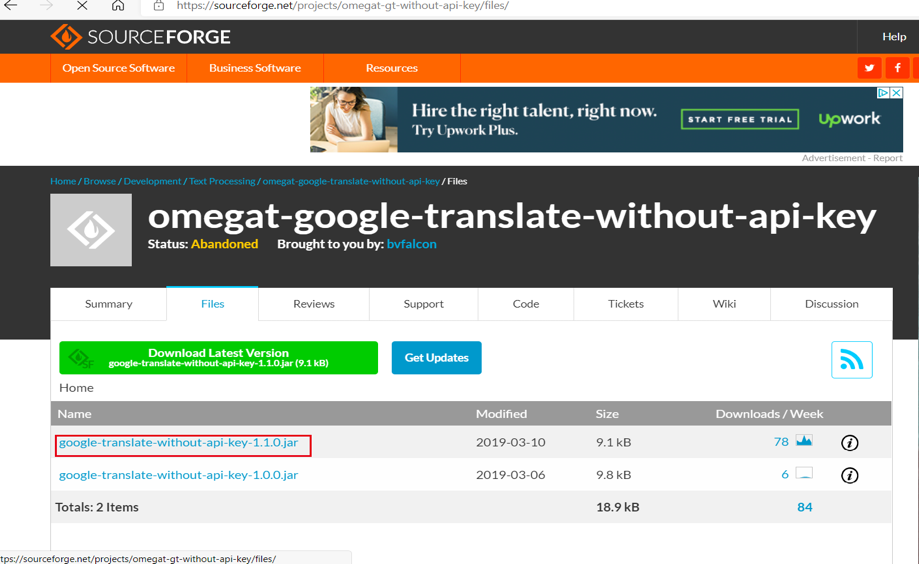Click the Help link in header
This screenshot has height=564, width=919.
894,36
